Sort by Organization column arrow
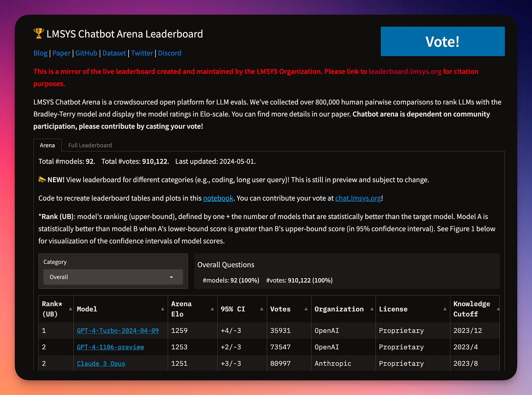The width and height of the screenshot is (532, 395). [372, 309]
